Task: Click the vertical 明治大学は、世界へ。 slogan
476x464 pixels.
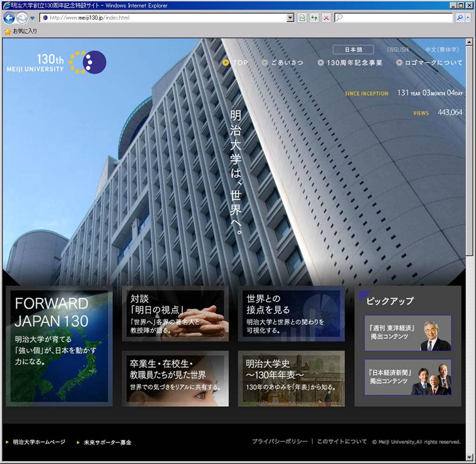Action: pyautogui.click(x=236, y=172)
